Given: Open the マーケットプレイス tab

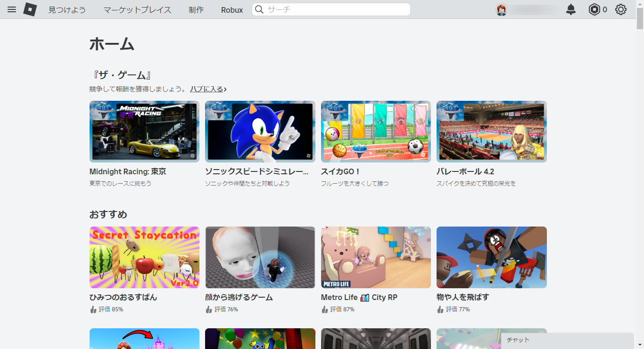Looking at the screenshot, I should (137, 10).
